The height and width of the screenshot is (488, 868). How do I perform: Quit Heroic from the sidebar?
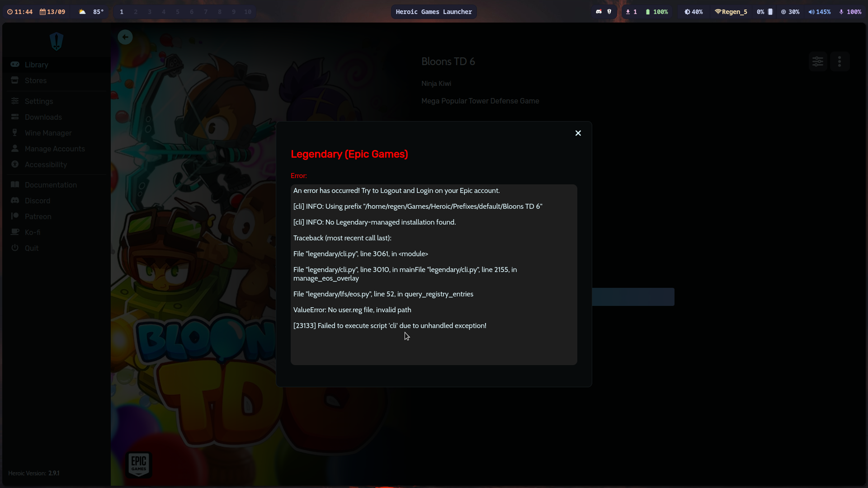(x=31, y=248)
